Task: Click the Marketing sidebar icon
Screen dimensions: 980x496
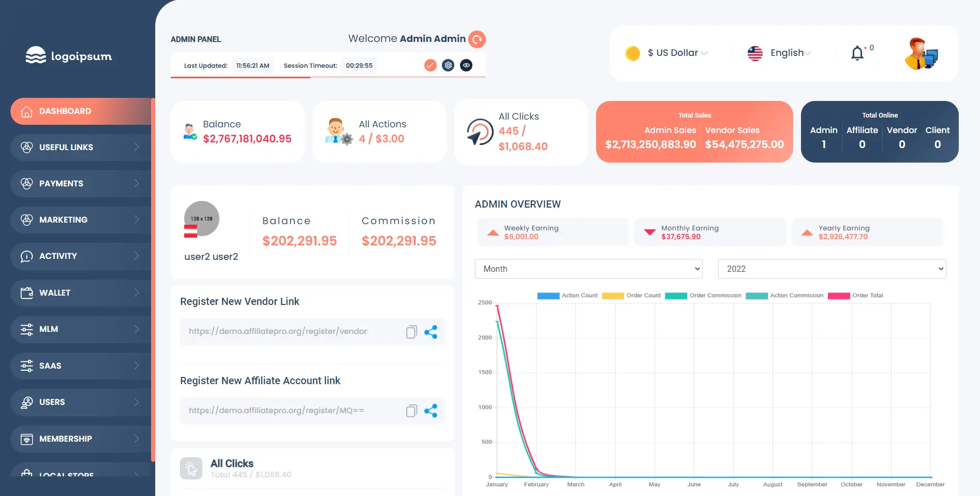Action: pyautogui.click(x=27, y=220)
